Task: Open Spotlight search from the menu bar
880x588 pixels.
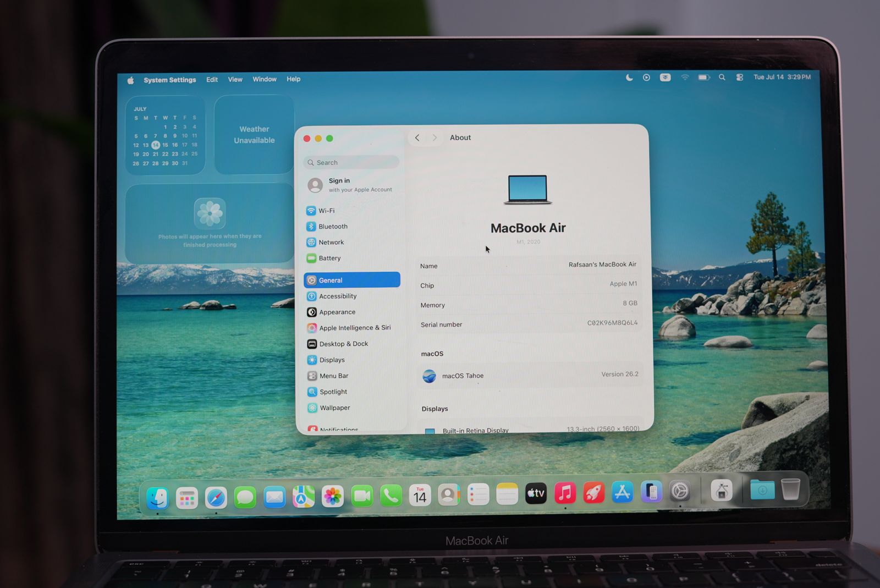Action: pyautogui.click(x=722, y=78)
